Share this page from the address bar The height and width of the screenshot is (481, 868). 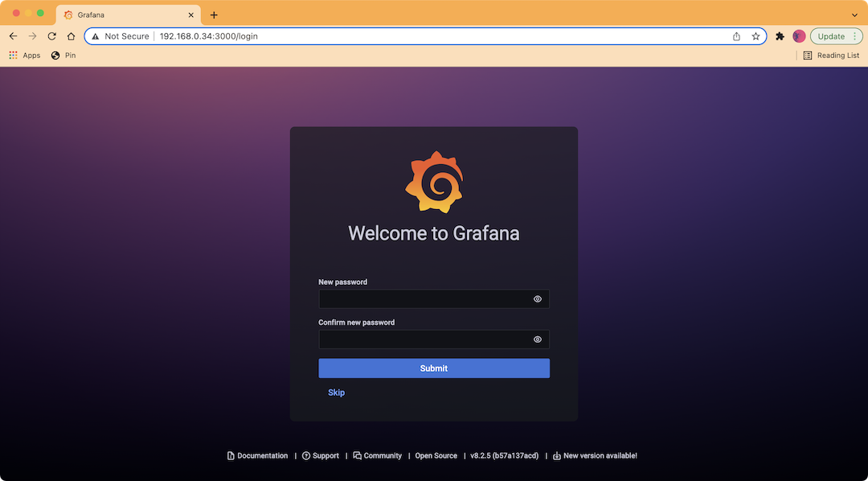736,36
